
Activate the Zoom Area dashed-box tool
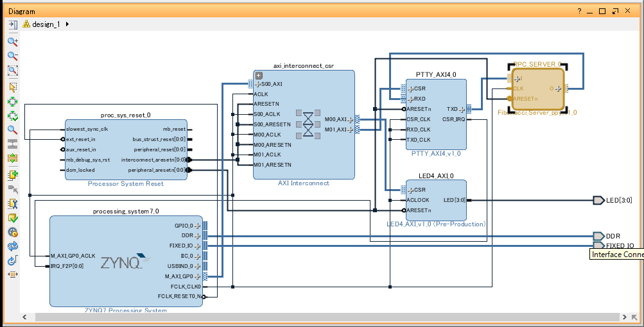(x=13, y=71)
